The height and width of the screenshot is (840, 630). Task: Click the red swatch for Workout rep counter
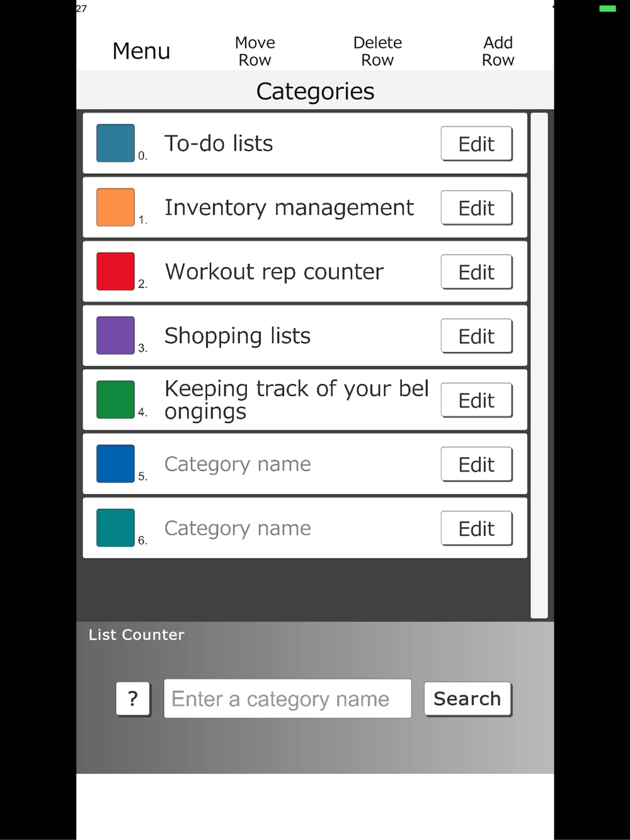click(x=115, y=271)
